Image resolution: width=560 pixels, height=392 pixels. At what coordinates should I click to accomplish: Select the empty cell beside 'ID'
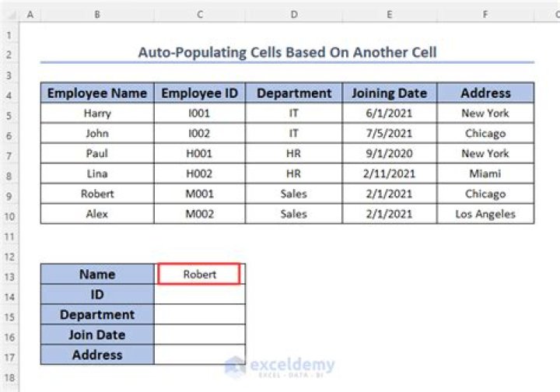click(200, 294)
